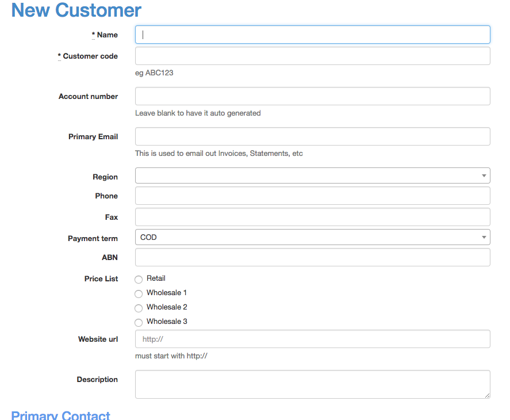Pick the Wholesale 2 price list
The width and height of the screenshot is (510, 420).
tap(139, 308)
